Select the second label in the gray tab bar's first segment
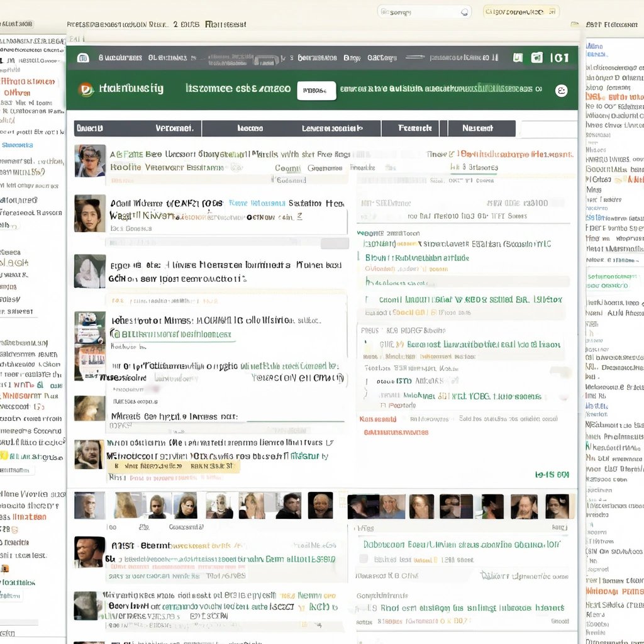This screenshot has width=644, height=644. (174, 128)
